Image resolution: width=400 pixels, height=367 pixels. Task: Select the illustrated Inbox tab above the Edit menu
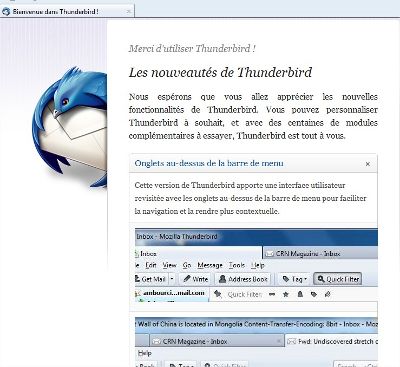click(x=198, y=254)
